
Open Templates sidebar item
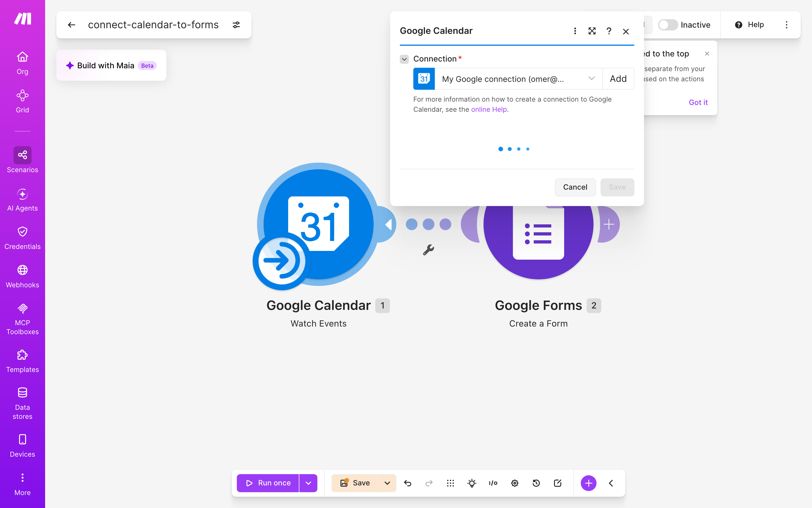pyautogui.click(x=23, y=361)
